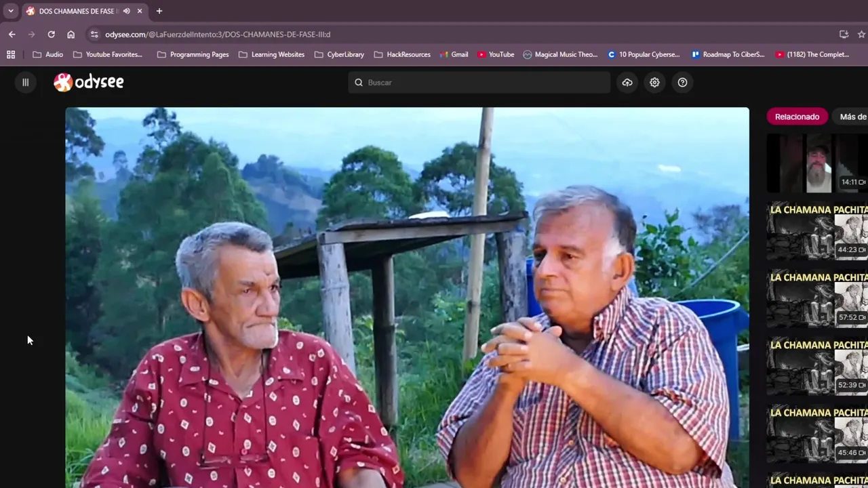
Task: Click the search magnifier icon
Action: coord(359,83)
